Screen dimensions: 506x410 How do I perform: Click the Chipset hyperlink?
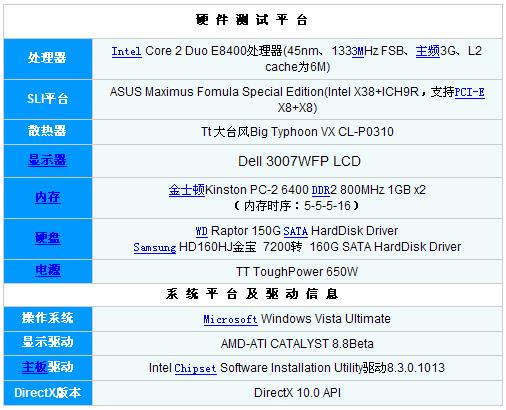(195, 368)
